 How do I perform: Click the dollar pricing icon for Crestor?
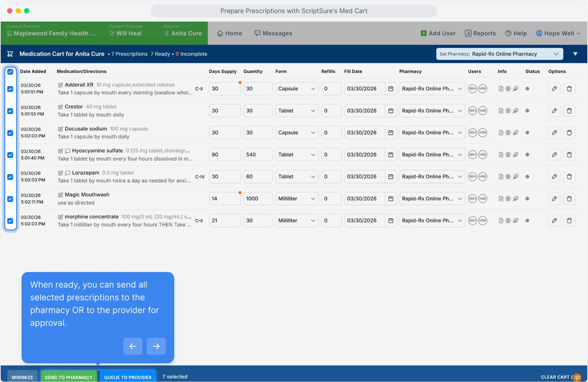508,111
